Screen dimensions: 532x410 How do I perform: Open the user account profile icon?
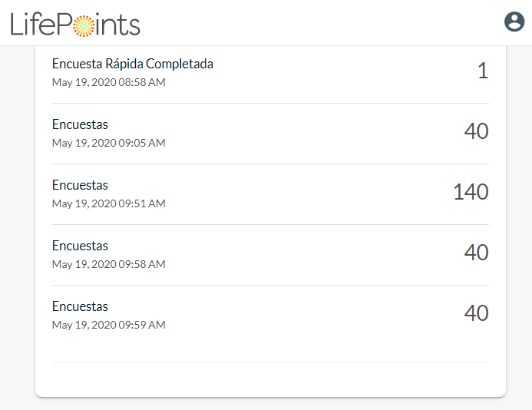514,22
